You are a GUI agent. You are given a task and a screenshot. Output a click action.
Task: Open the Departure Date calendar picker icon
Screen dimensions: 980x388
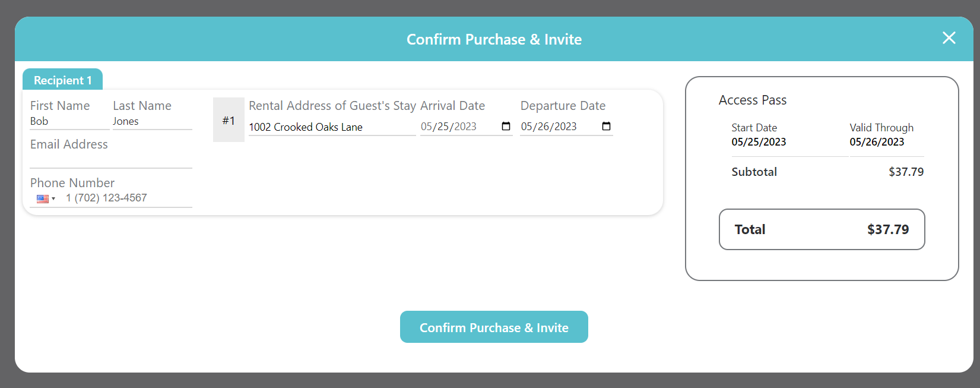(x=606, y=126)
